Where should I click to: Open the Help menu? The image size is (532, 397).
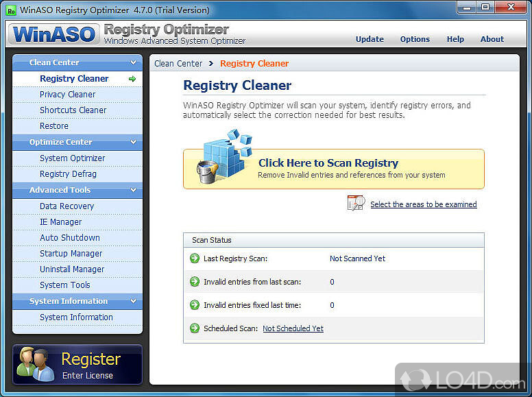455,39
